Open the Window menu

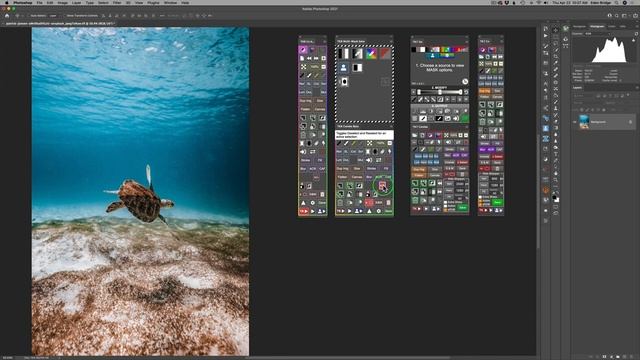[x=170, y=2]
